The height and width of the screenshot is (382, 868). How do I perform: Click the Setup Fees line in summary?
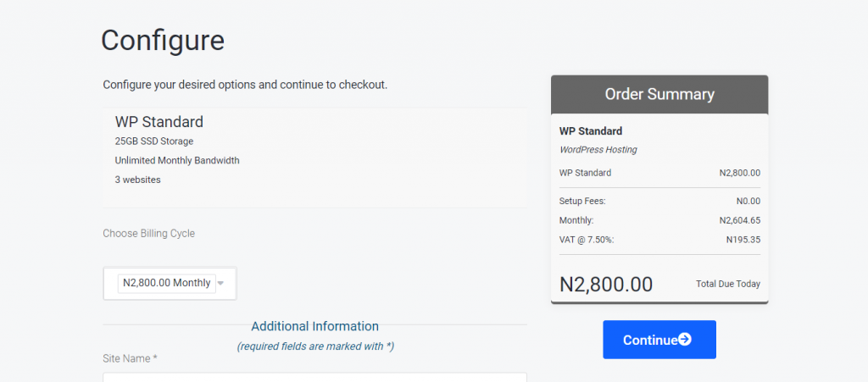coord(582,202)
